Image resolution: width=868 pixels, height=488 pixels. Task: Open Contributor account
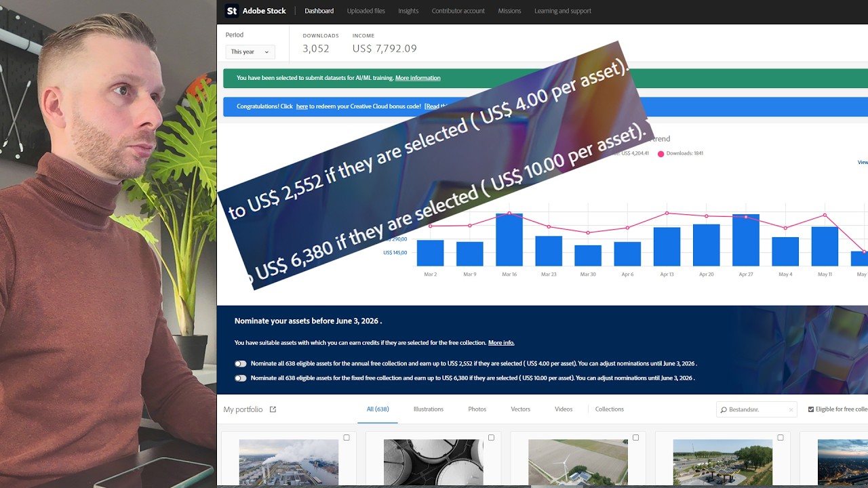pos(458,11)
